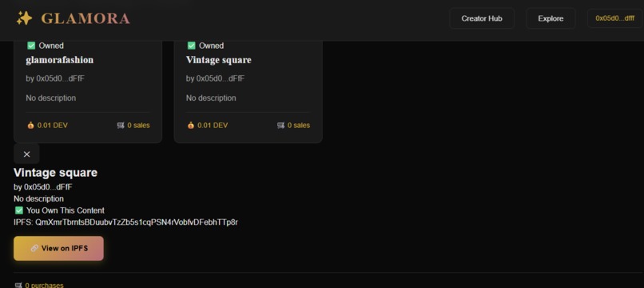Open the Vintage square card title
Screen dimensions: 644x288
tap(218, 60)
